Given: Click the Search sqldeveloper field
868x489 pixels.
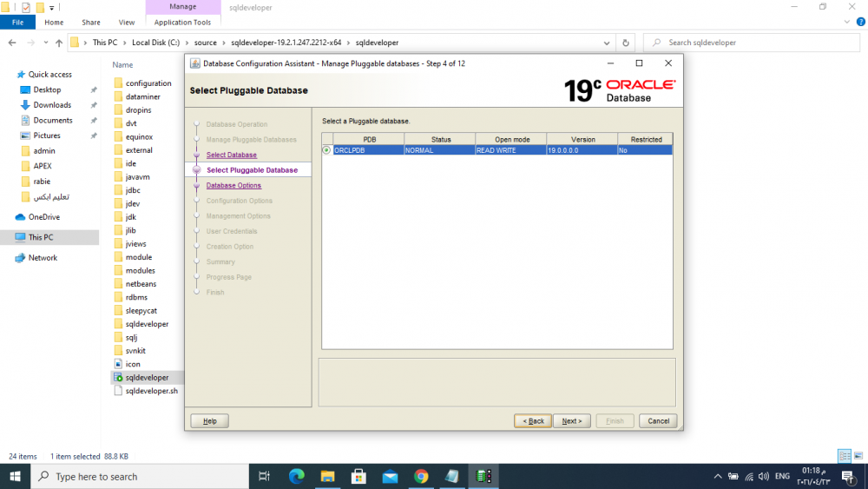Looking at the screenshot, I should coord(755,43).
